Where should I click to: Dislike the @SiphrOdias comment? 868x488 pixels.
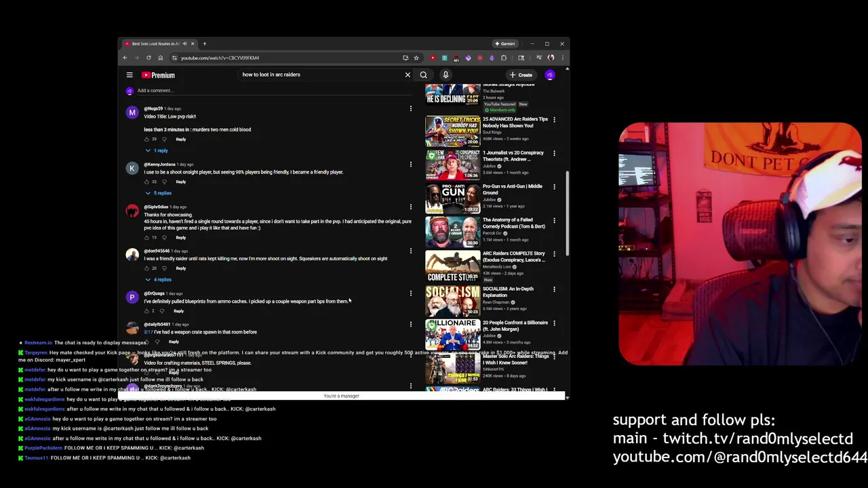(x=164, y=238)
